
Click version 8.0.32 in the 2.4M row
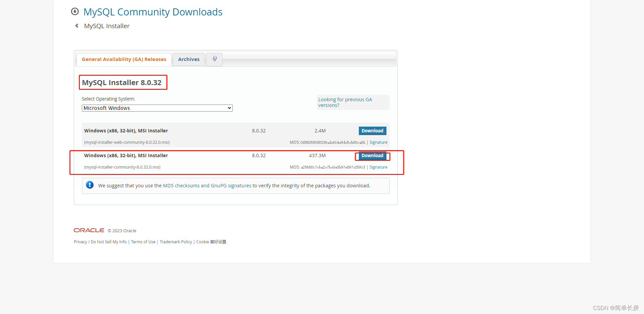(x=259, y=131)
